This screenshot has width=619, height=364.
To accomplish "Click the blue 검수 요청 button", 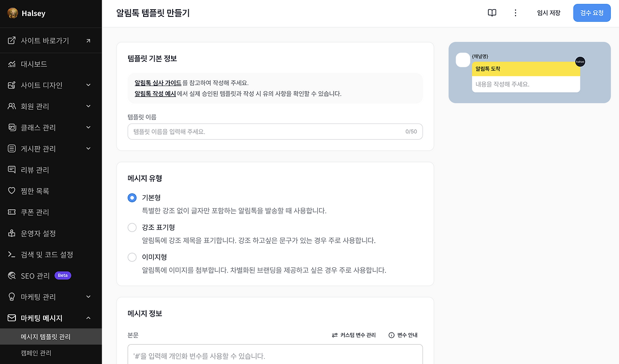I will pos(592,13).
